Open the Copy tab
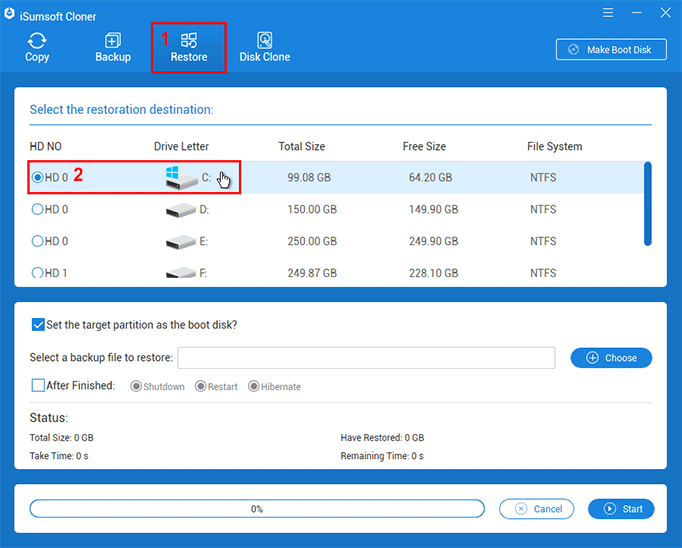 coord(37,48)
